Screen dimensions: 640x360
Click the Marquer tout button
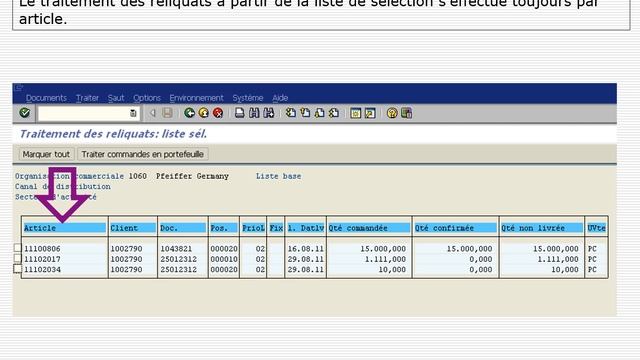click(x=46, y=154)
